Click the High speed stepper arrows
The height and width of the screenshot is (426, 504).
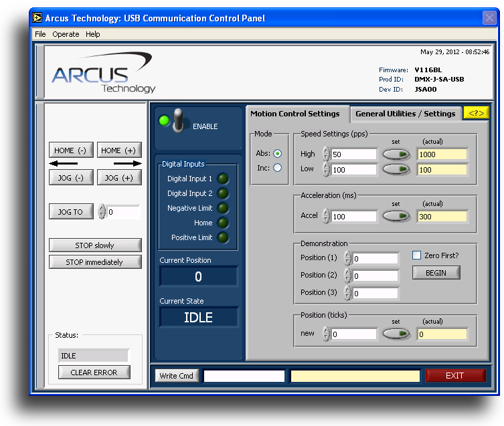click(326, 154)
